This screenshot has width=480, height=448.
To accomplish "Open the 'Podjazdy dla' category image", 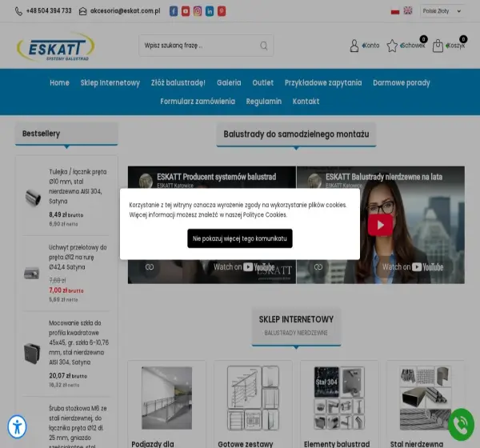I will click(x=167, y=398).
